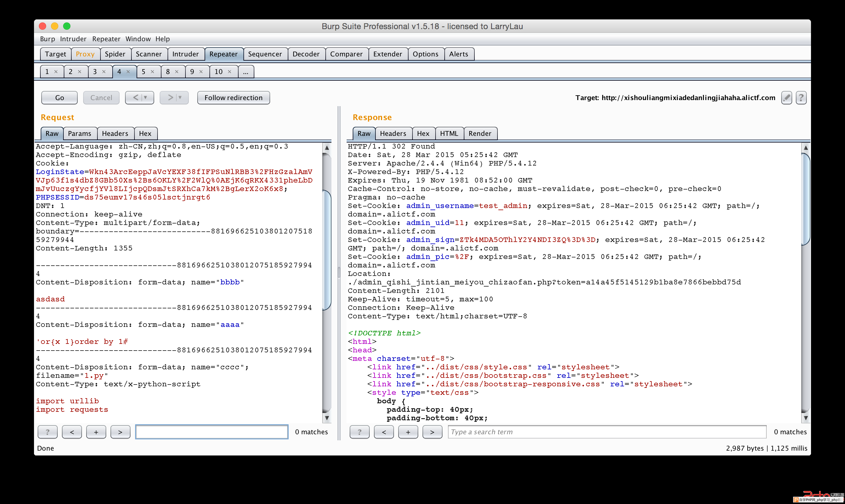Switch to the Intruder tool tab
The image size is (845, 504).
coord(185,54)
